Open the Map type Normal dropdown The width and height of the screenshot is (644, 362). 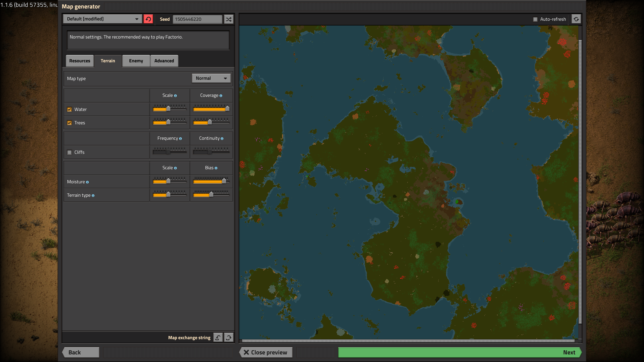pyautogui.click(x=211, y=78)
